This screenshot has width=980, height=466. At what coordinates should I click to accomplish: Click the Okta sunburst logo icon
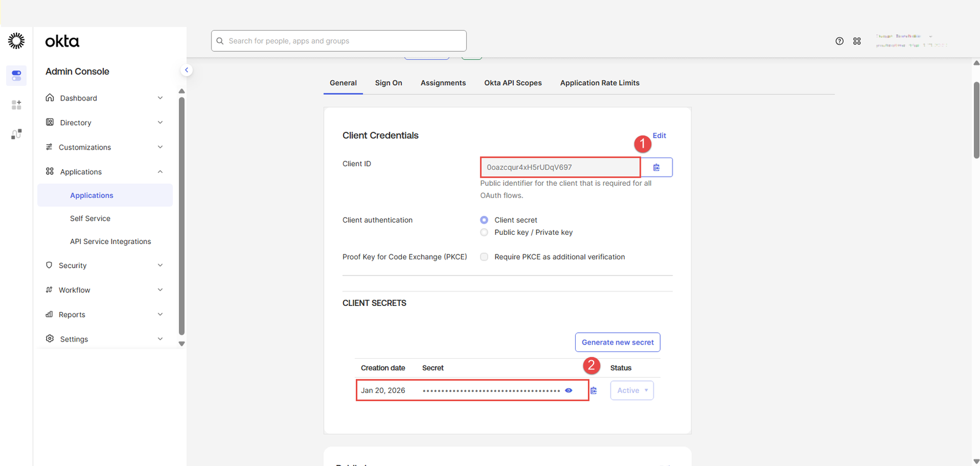(17, 41)
